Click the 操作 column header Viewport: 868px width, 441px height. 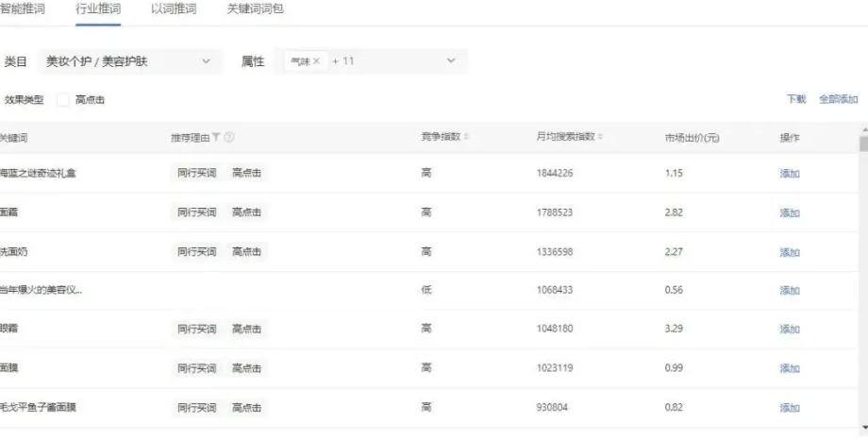[790, 137]
